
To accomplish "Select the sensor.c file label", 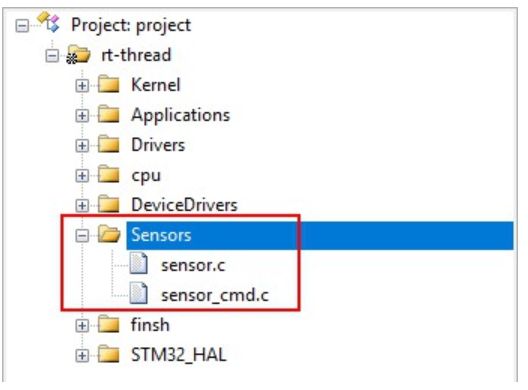I will pyautogui.click(x=193, y=265).
